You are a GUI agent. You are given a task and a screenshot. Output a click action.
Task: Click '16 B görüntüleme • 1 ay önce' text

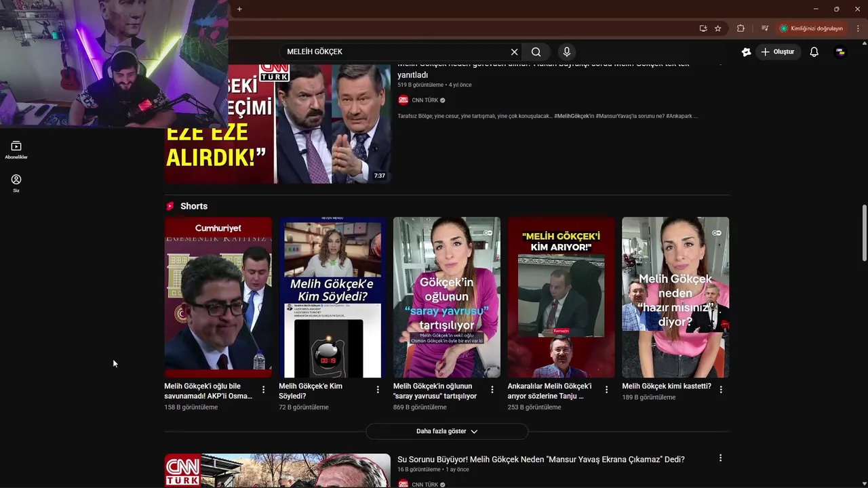[433, 469]
